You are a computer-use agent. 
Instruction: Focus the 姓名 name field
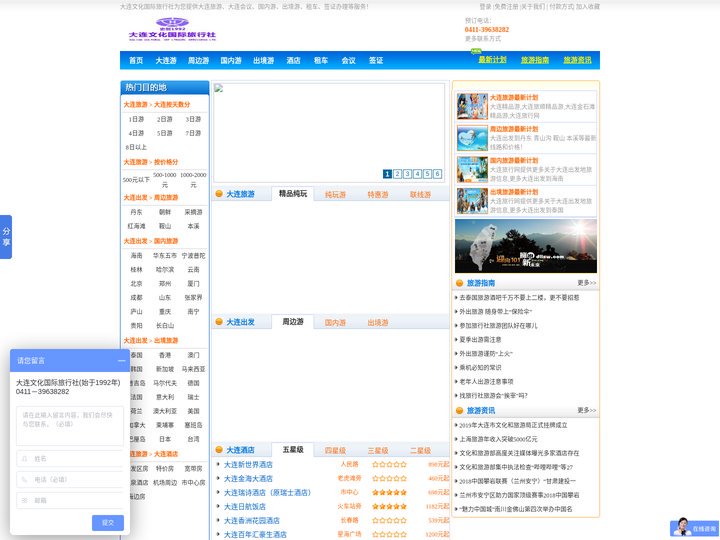click(70, 458)
